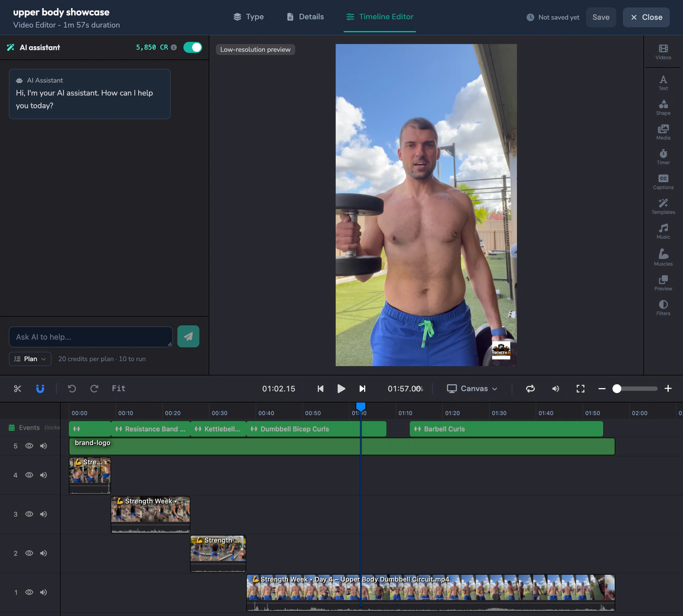The width and height of the screenshot is (683, 616).
Task: Undo the last timeline action
Action: (72, 389)
